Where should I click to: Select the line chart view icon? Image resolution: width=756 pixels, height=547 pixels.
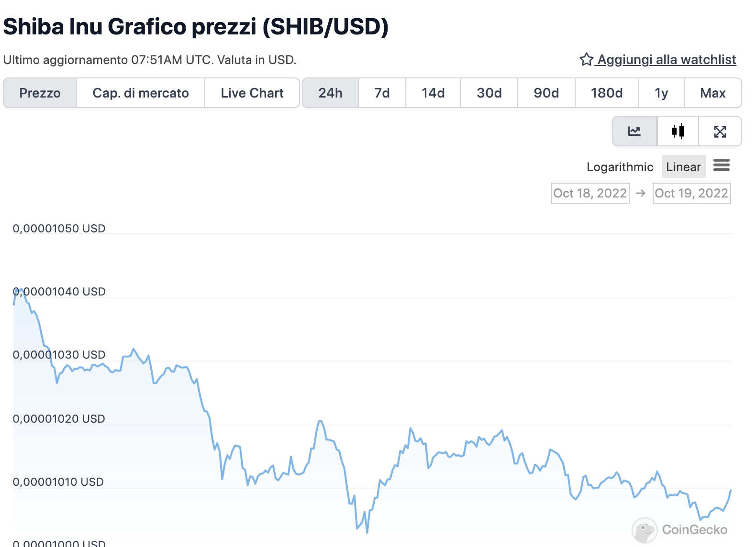634,131
